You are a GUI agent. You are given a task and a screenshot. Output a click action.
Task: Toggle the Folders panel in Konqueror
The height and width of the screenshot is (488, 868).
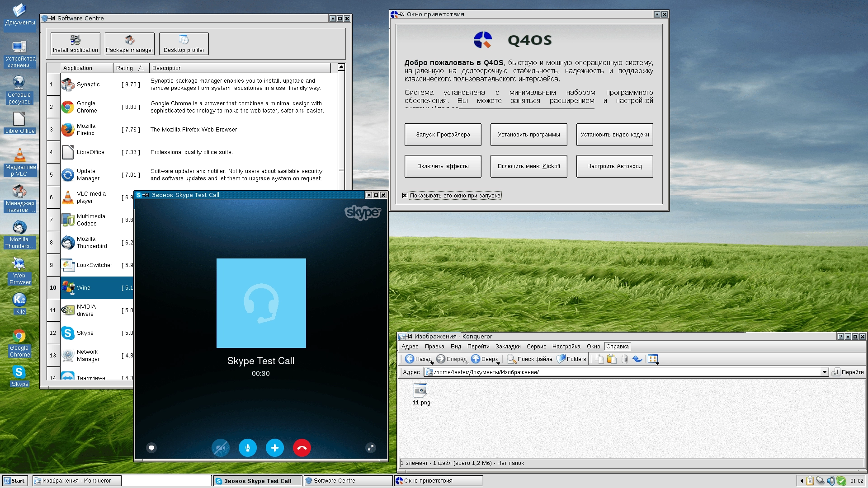click(571, 359)
